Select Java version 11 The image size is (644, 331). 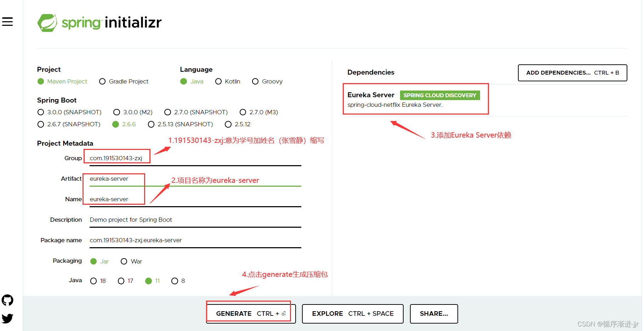[x=149, y=281]
